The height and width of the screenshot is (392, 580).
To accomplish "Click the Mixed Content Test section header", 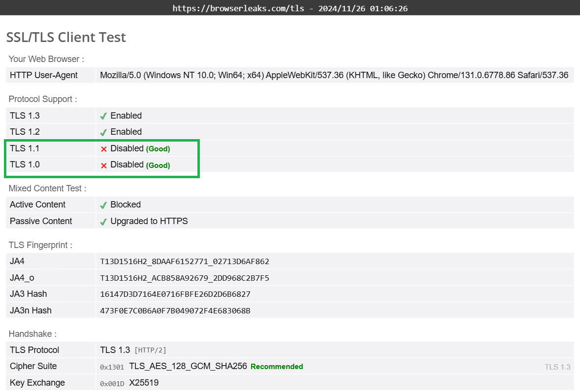I will [x=47, y=188].
